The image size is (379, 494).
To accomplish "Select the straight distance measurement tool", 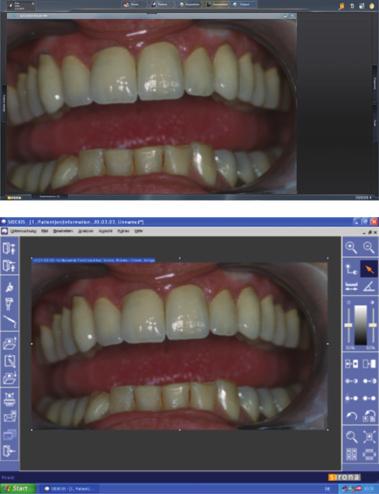I will pyautogui.click(x=351, y=286).
